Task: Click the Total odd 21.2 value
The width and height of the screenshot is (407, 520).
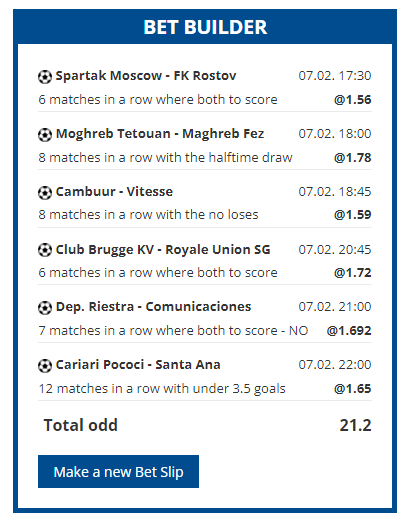Action: pos(355,425)
